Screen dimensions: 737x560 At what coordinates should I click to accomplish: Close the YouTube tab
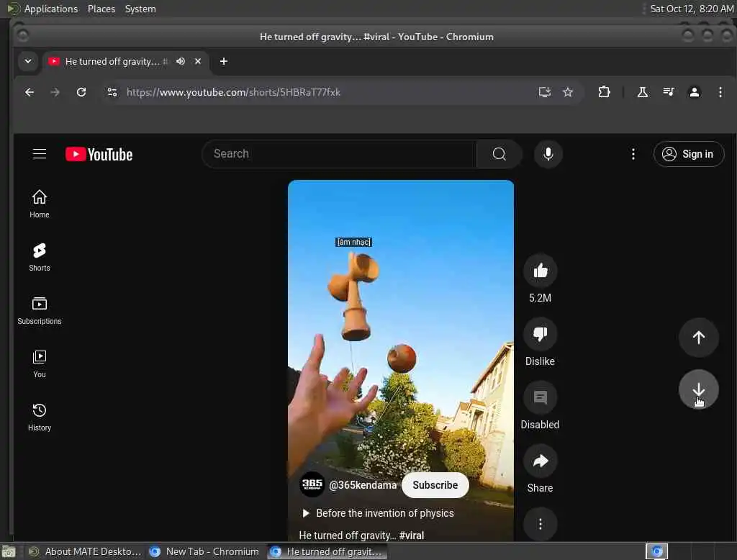click(x=198, y=62)
